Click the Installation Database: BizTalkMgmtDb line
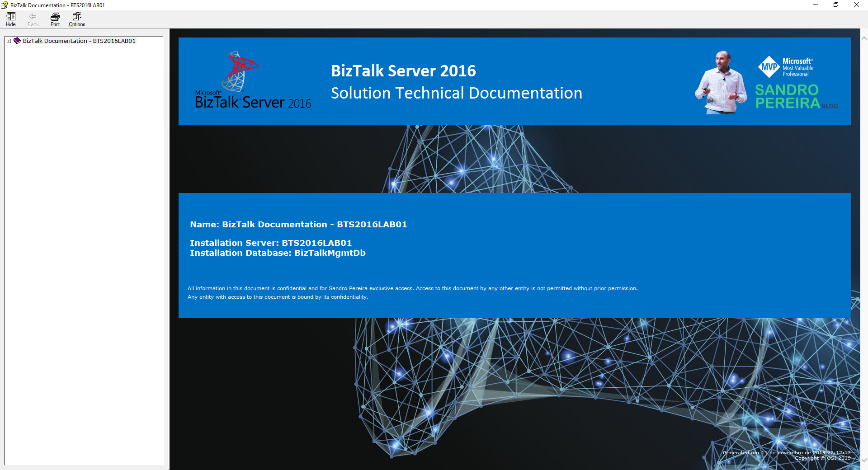 [278, 253]
